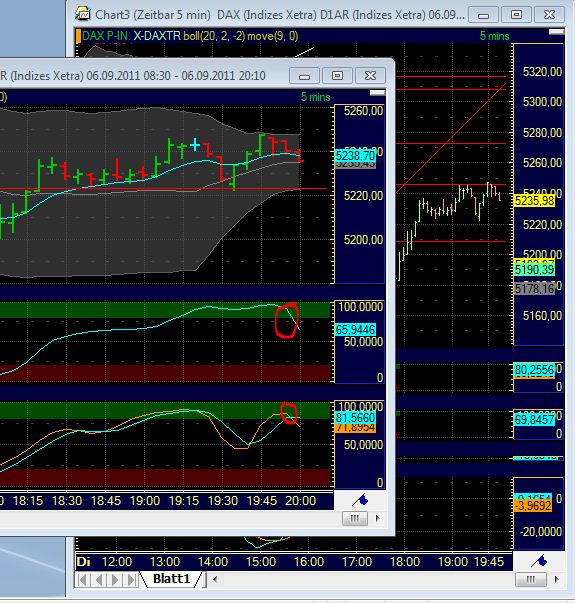Click the 5 mins label in front window
575x603 pixels.
point(315,97)
